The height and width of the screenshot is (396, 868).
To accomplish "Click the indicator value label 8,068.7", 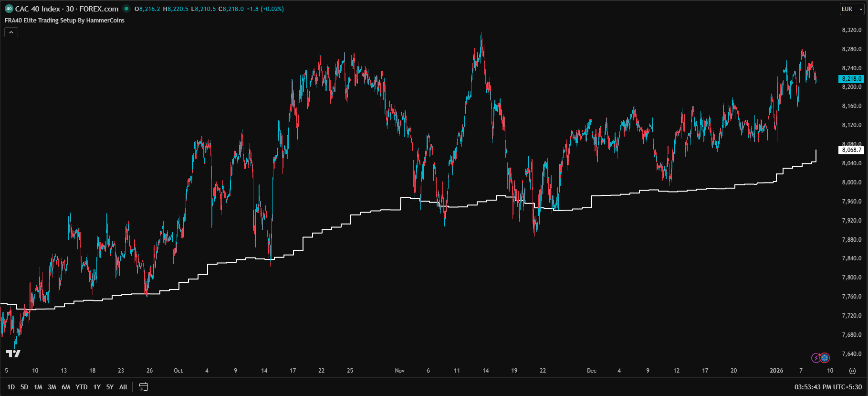I will tap(851, 150).
